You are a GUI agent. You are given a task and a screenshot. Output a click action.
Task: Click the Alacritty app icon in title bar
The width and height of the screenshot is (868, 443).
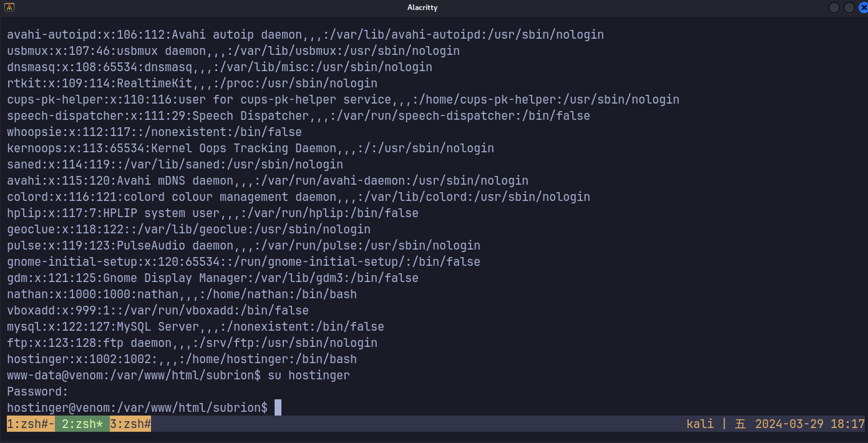pyautogui.click(x=9, y=7)
